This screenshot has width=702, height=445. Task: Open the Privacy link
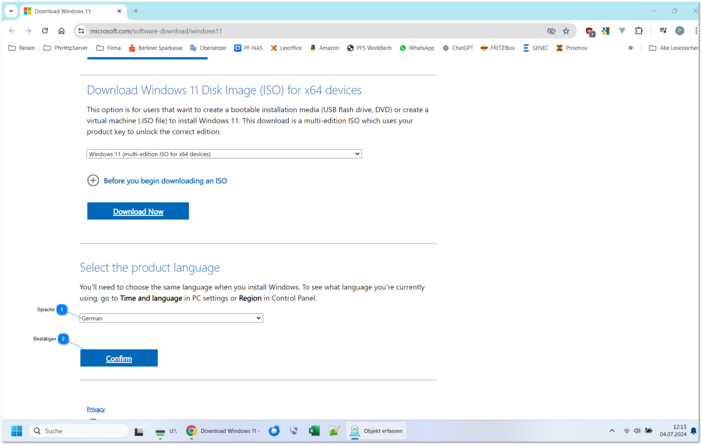click(95, 409)
